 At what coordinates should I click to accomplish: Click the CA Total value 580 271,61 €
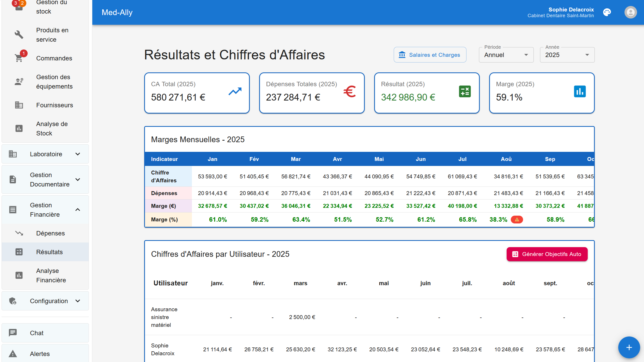click(x=178, y=97)
